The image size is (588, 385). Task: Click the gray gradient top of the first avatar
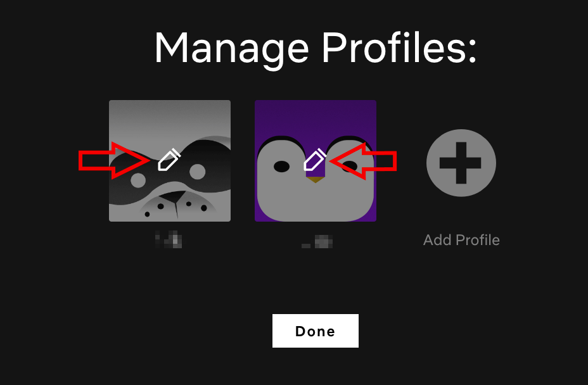coord(170,117)
